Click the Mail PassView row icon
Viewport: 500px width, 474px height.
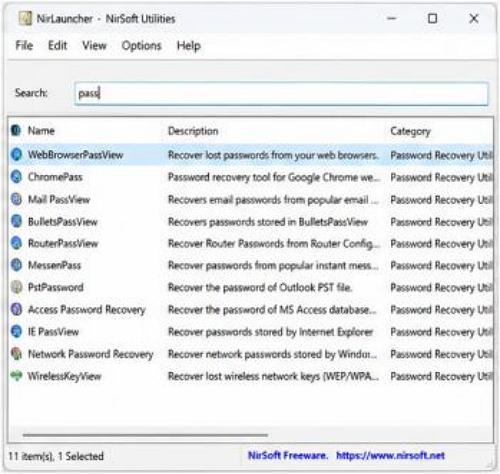pos(16,199)
